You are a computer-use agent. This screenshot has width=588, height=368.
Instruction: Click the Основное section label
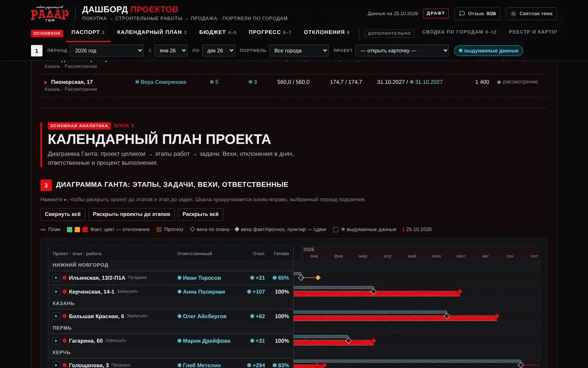coord(47,33)
